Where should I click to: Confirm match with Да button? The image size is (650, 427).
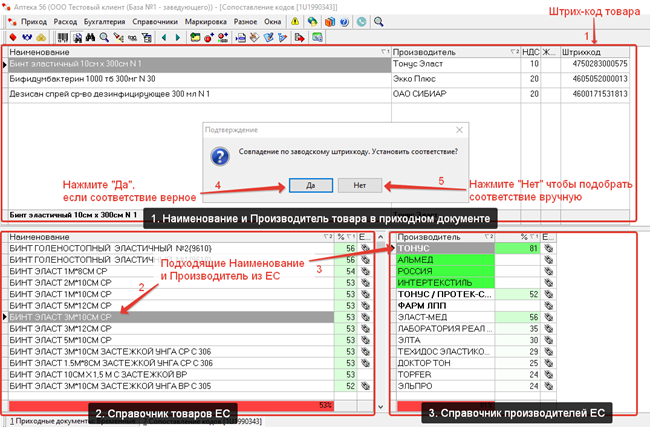point(311,185)
